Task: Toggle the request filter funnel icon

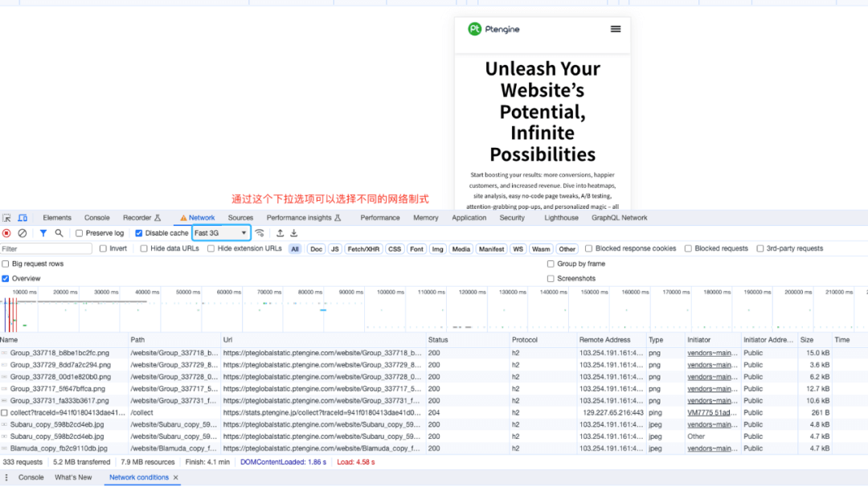Action: click(x=43, y=233)
